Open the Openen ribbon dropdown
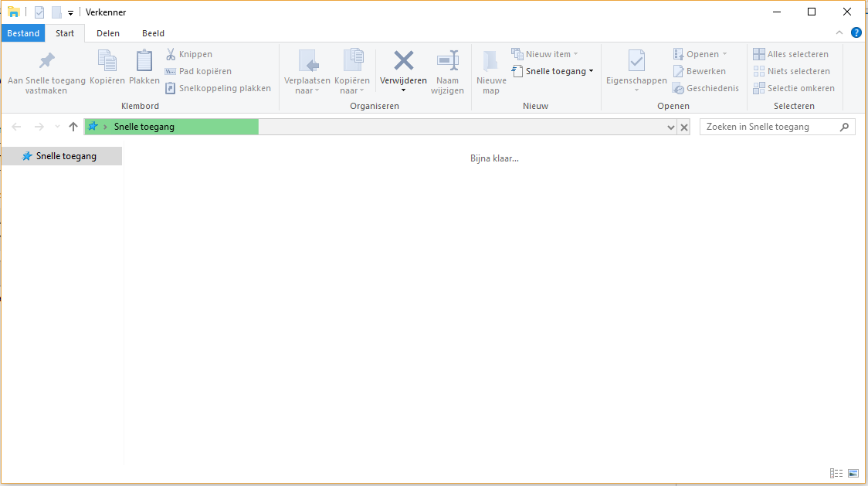Viewport: 868px width, 486px height. point(700,54)
